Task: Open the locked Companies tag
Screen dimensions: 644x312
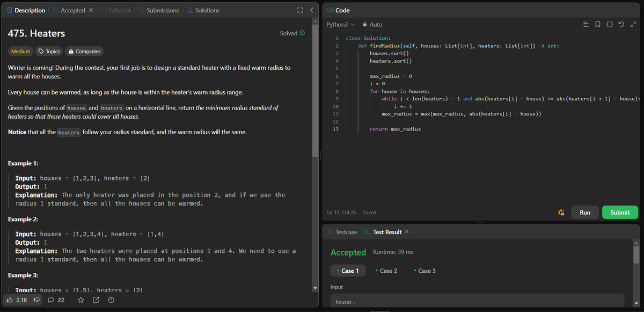Action: [x=84, y=52]
